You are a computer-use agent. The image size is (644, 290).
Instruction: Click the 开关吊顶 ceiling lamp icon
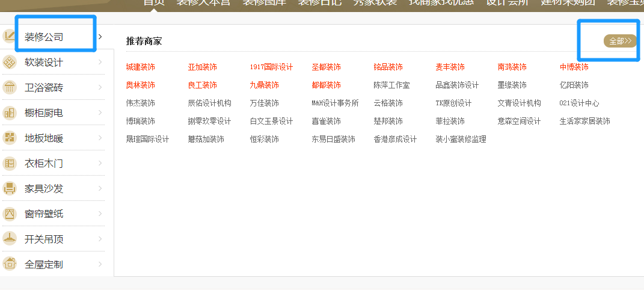10,239
